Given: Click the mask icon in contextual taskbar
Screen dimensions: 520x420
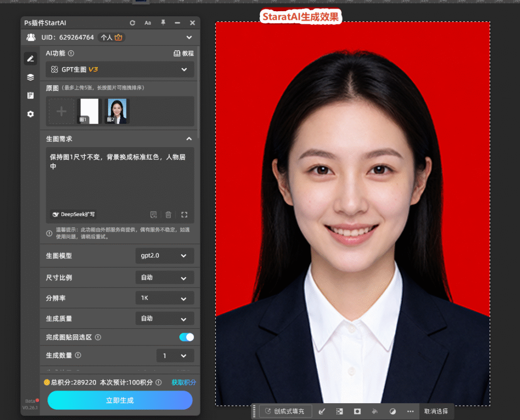Looking at the screenshot, I should 357,411.
